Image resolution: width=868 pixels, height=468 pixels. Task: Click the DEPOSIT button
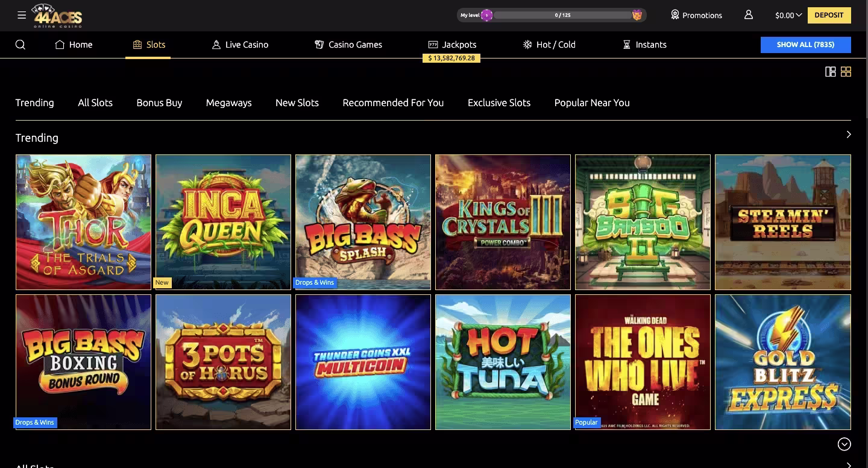pyautogui.click(x=829, y=15)
